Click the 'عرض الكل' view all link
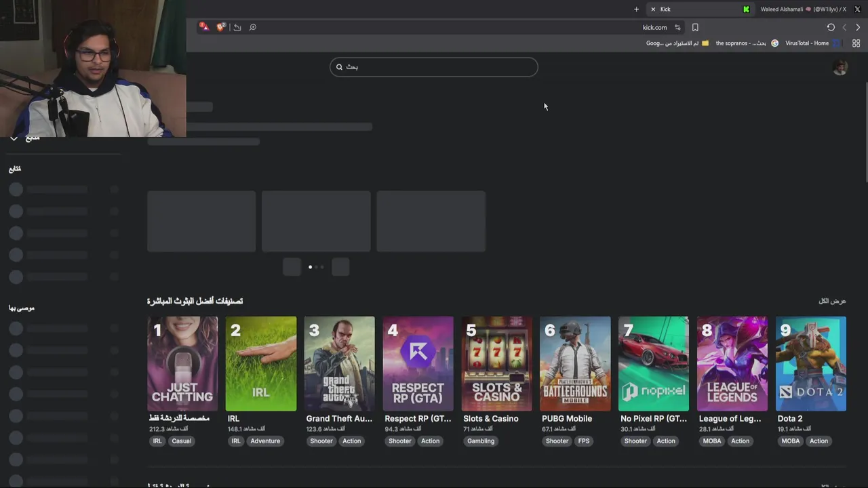The height and width of the screenshot is (488, 868). pyautogui.click(x=832, y=301)
